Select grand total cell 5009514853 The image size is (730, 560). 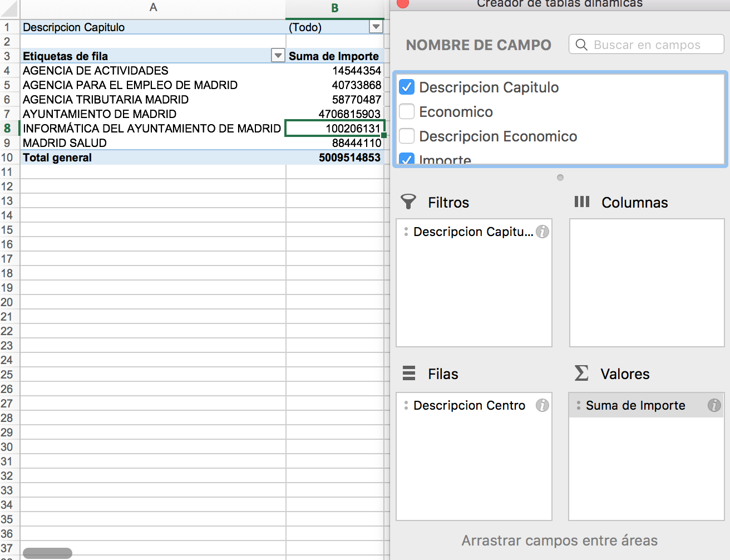pos(334,157)
